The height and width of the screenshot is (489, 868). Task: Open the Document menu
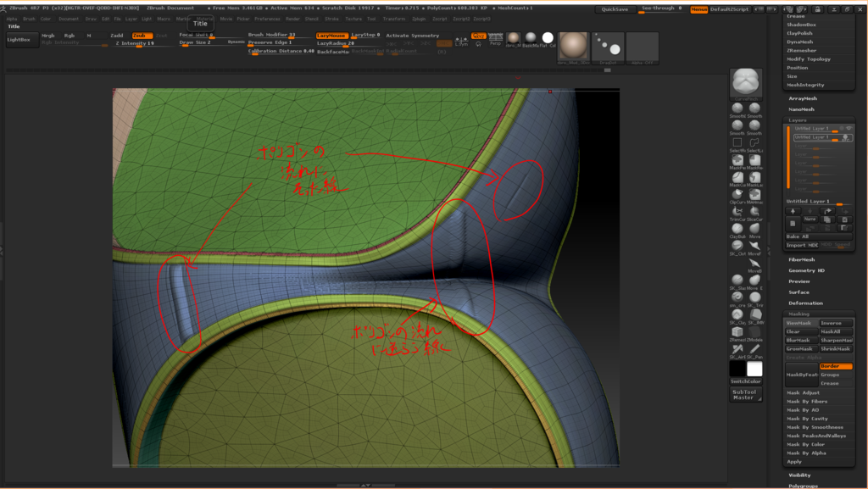pos(69,19)
